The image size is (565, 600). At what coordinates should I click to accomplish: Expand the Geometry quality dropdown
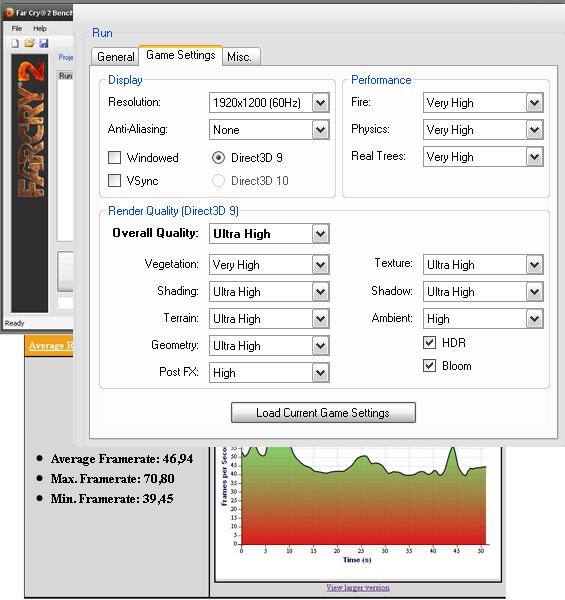click(269, 346)
